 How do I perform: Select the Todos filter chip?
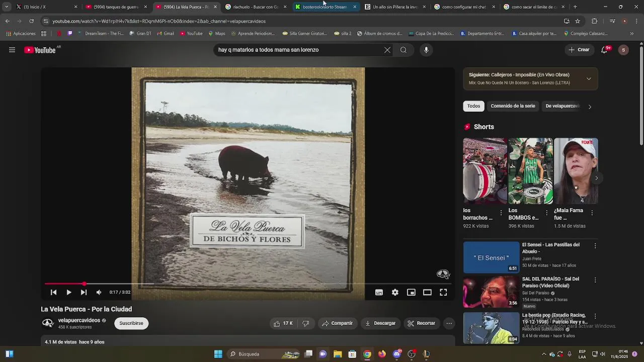[x=473, y=106]
